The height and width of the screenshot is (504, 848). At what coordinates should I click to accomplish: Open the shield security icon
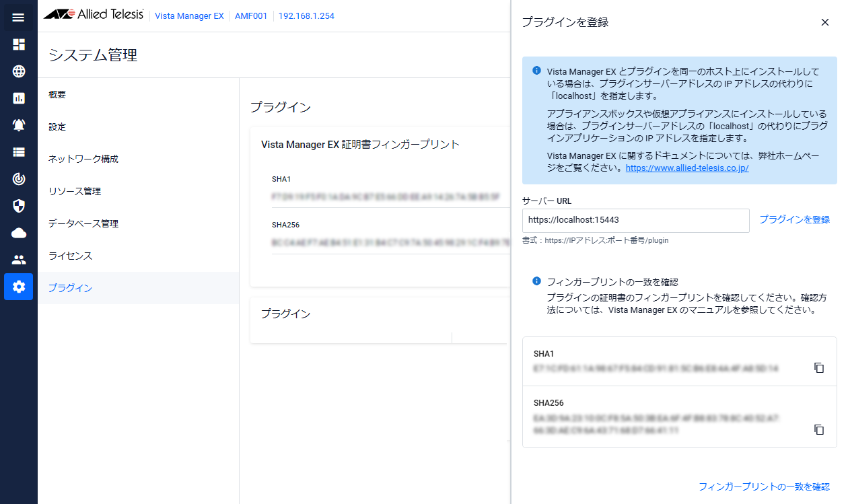pyautogui.click(x=18, y=206)
